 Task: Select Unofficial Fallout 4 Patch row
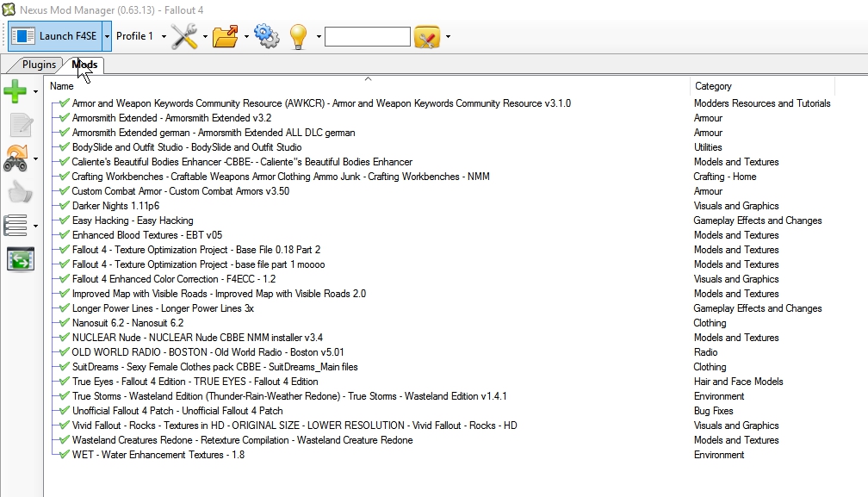(x=177, y=411)
